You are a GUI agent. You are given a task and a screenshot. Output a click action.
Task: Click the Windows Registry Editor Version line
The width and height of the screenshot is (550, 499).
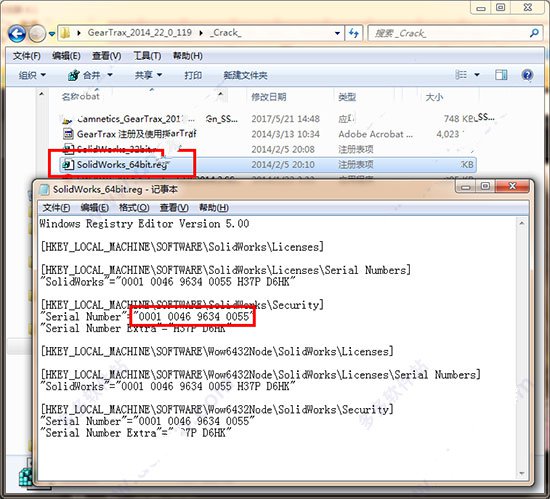pyautogui.click(x=144, y=224)
